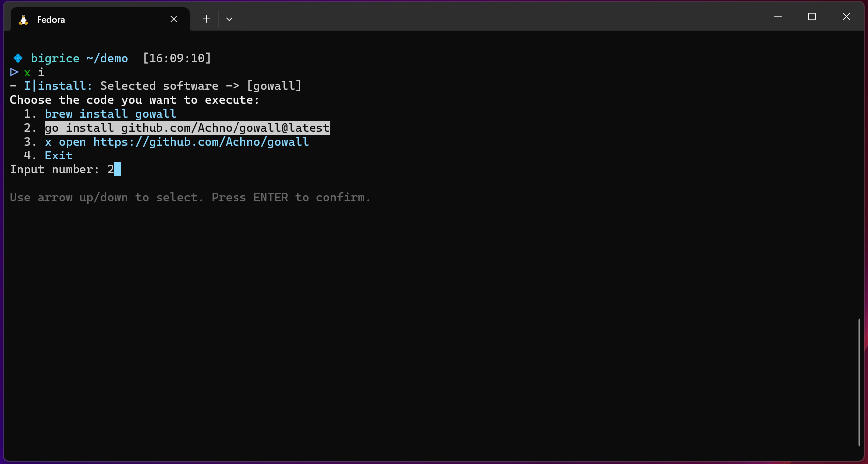Click the timestamp [16:09:10]
The height and width of the screenshot is (464, 868).
(177, 58)
